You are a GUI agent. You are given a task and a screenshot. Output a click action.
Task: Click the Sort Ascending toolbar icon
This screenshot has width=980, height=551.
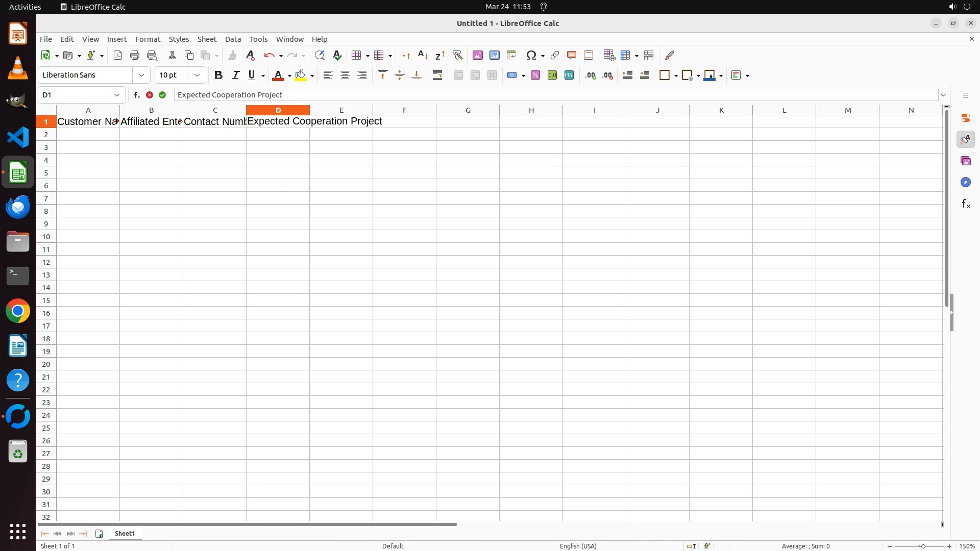coord(423,55)
